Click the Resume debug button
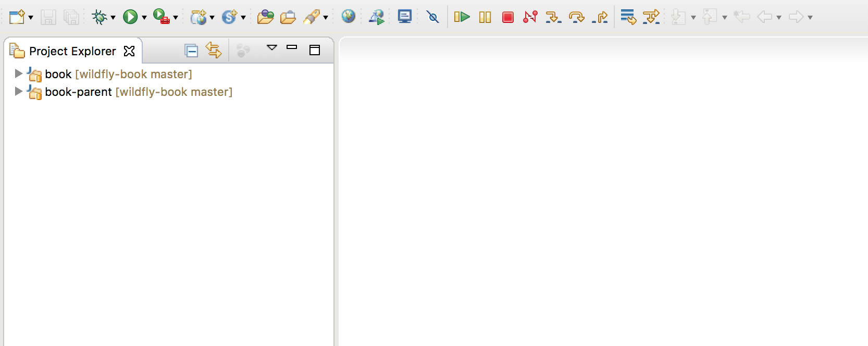The width and height of the screenshot is (868, 346). [x=462, y=17]
